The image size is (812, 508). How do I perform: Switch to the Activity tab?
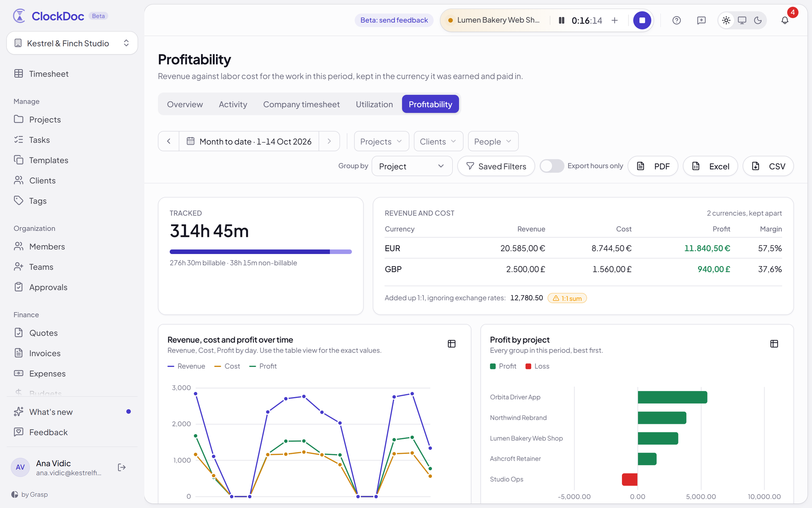[233, 104]
